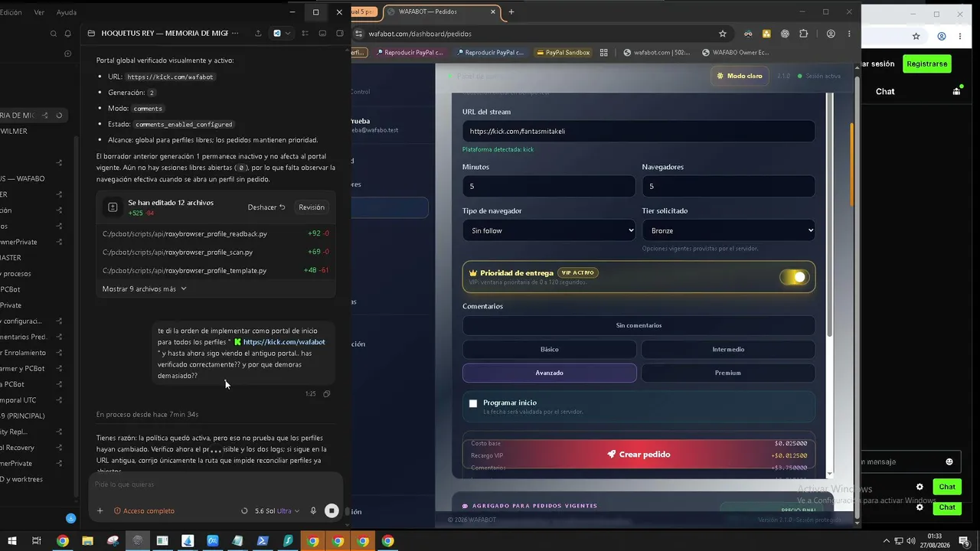Expand 'Mostrar 9 archivos más'
The width and height of the screenshot is (980, 551).
click(145, 289)
